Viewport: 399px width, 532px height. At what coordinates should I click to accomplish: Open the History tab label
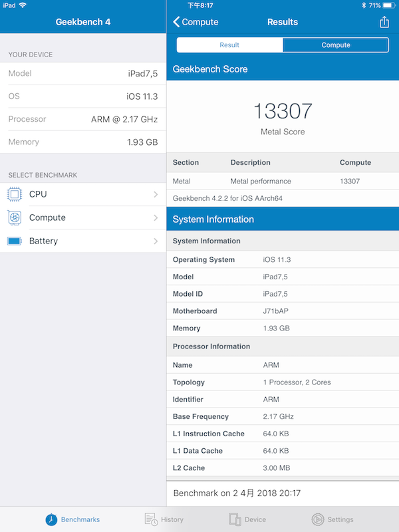click(172, 519)
